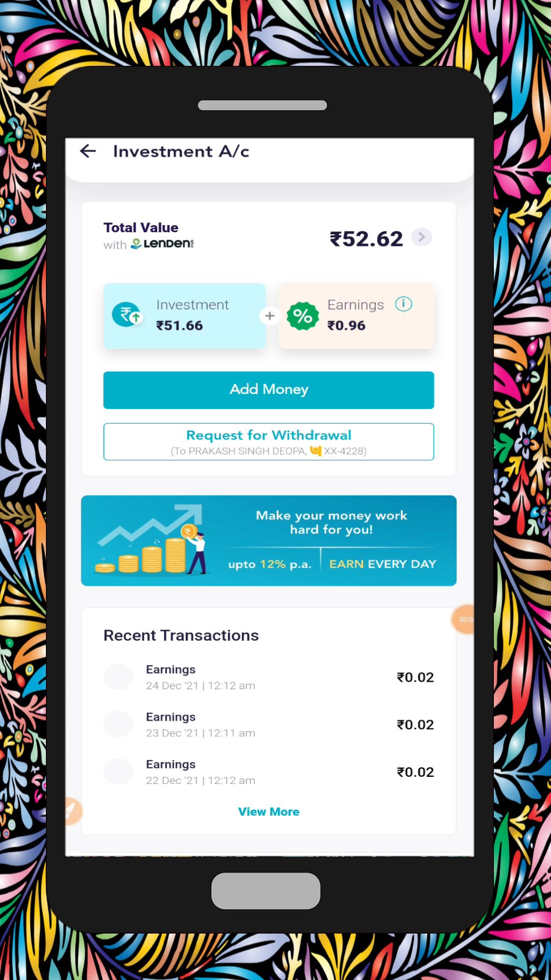Screen dimensions: 551x980
Task: Click the Add Money button
Action: tap(269, 390)
